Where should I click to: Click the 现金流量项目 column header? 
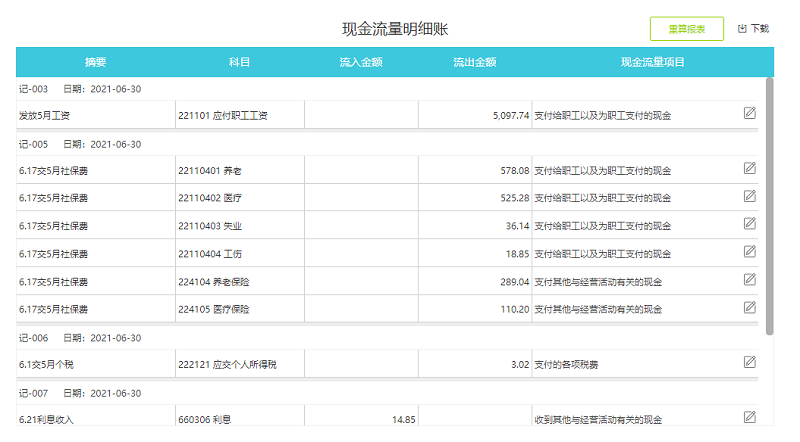pyautogui.click(x=653, y=62)
